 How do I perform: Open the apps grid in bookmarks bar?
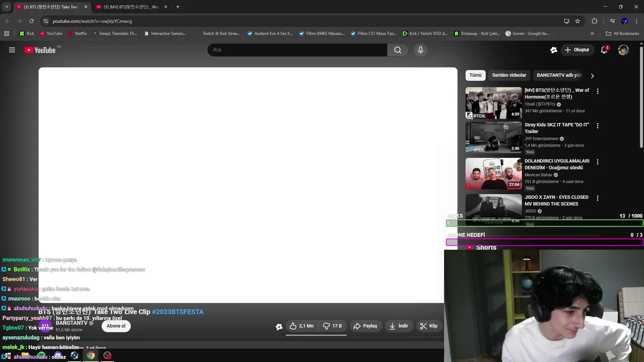[x=7, y=34]
